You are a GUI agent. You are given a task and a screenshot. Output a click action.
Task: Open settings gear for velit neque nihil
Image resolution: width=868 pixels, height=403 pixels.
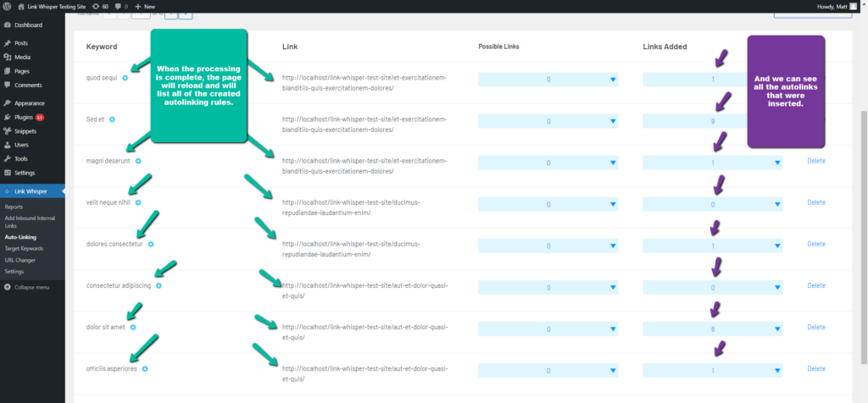point(138,202)
